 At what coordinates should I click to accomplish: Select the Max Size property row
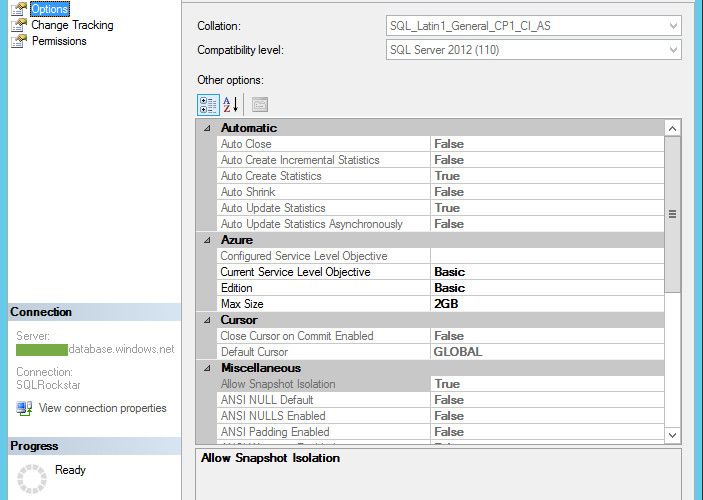(x=440, y=304)
